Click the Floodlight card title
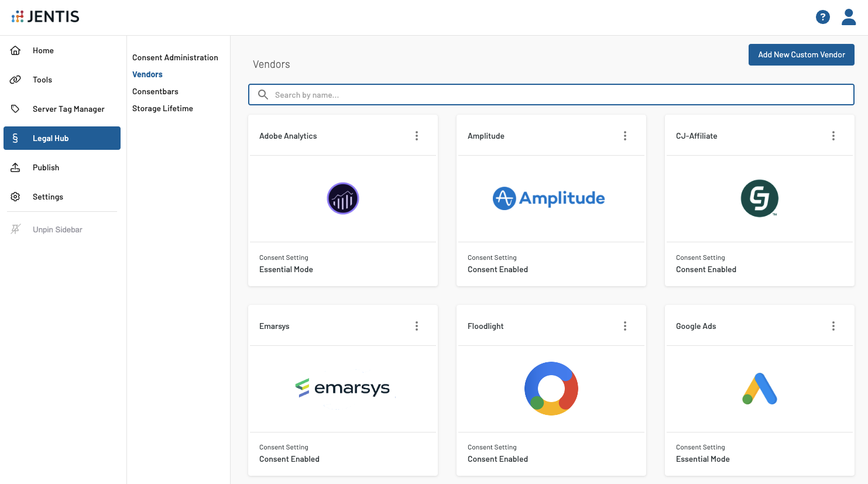This screenshot has width=868, height=484. pyautogui.click(x=486, y=326)
